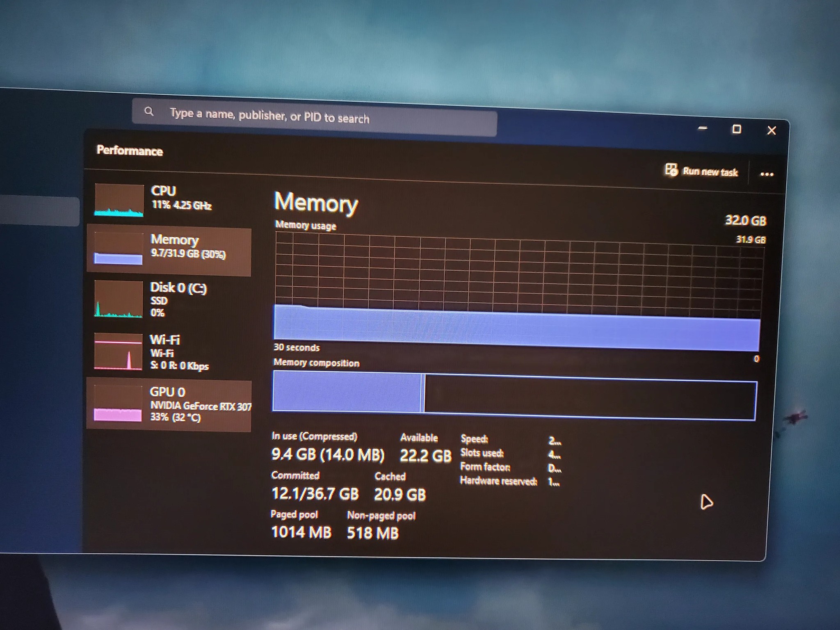Click the Paged pool 1014 MB value
840x630 pixels.
click(301, 532)
